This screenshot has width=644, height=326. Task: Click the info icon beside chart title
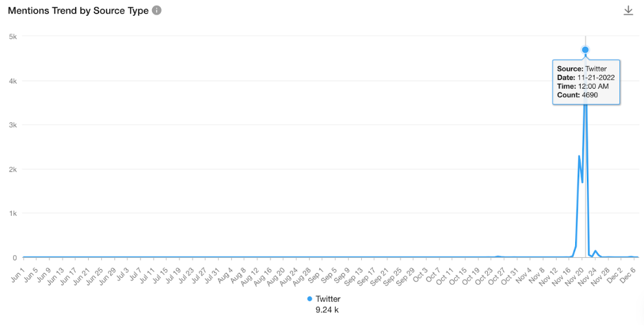click(x=157, y=11)
